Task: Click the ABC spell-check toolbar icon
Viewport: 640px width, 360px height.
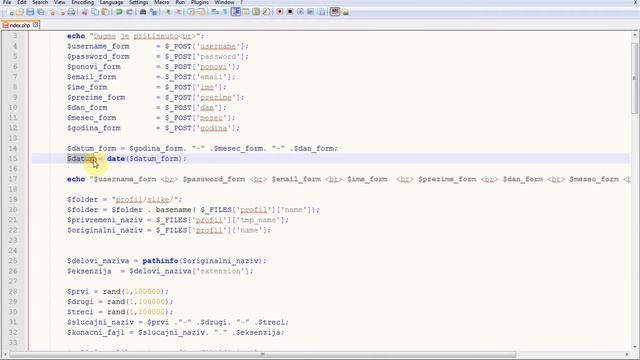Action: (335, 12)
